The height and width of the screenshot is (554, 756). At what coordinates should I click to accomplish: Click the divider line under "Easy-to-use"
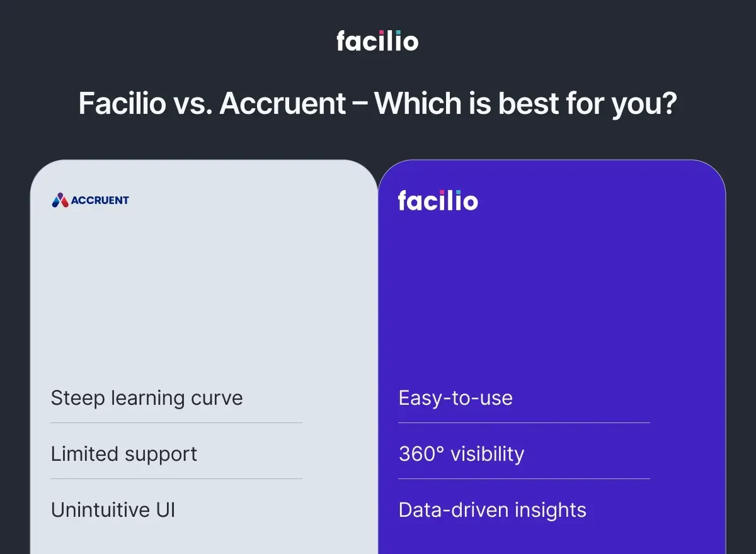524,422
